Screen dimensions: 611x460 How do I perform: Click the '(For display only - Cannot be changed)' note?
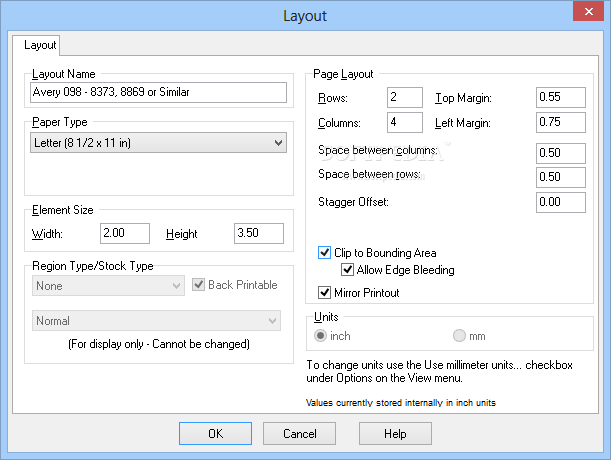tap(159, 344)
